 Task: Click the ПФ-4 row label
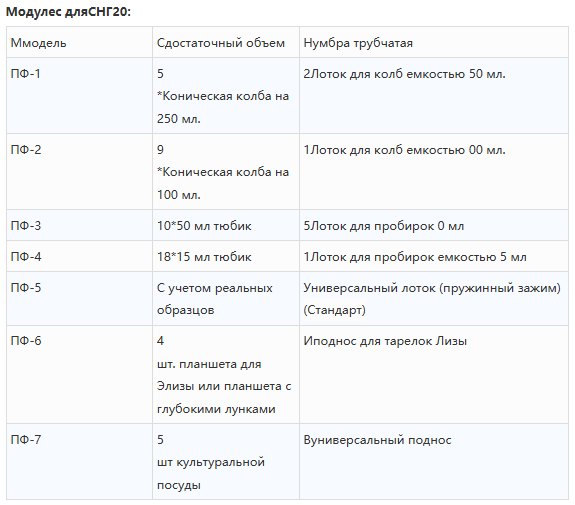(26, 256)
